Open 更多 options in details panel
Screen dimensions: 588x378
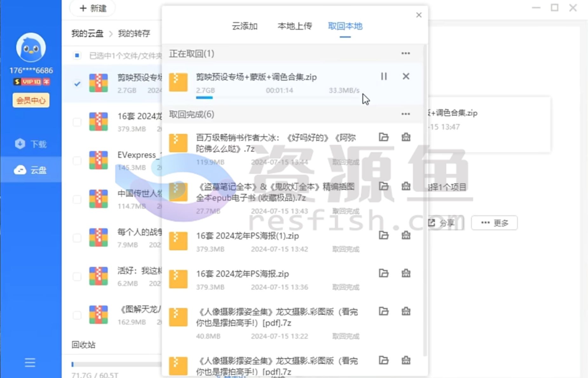[x=494, y=223]
